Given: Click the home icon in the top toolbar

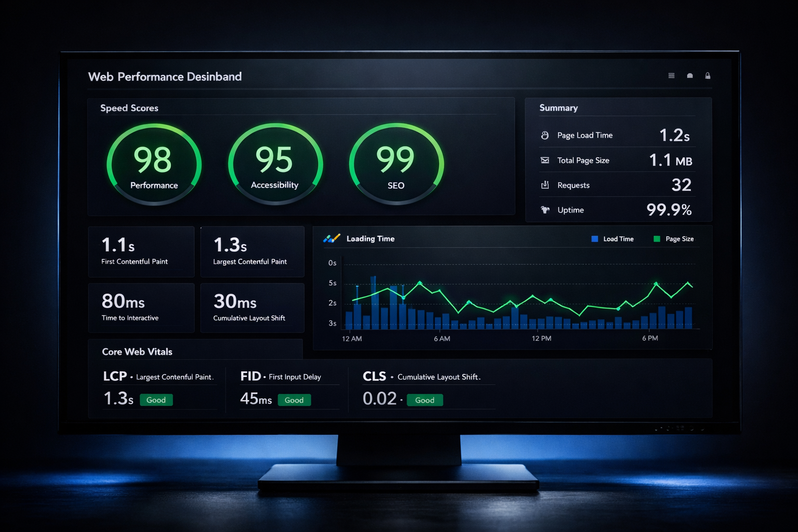Looking at the screenshot, I should coord(689,75).
